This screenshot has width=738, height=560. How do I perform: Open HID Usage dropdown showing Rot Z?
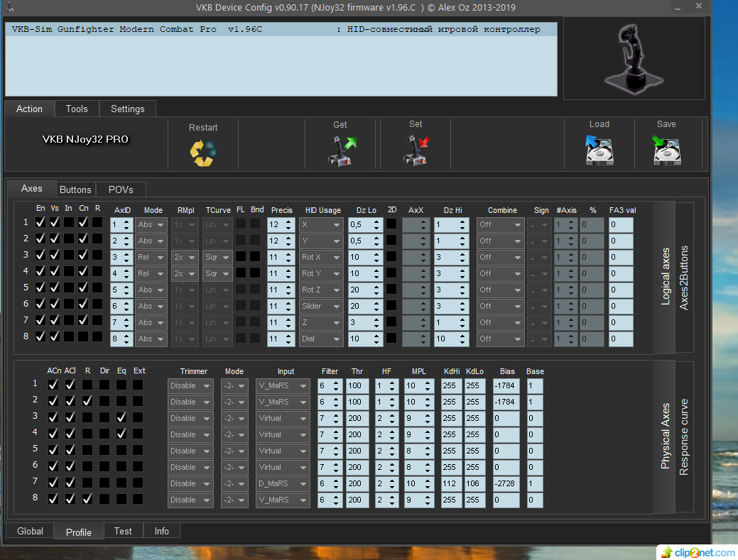(321, 290)
